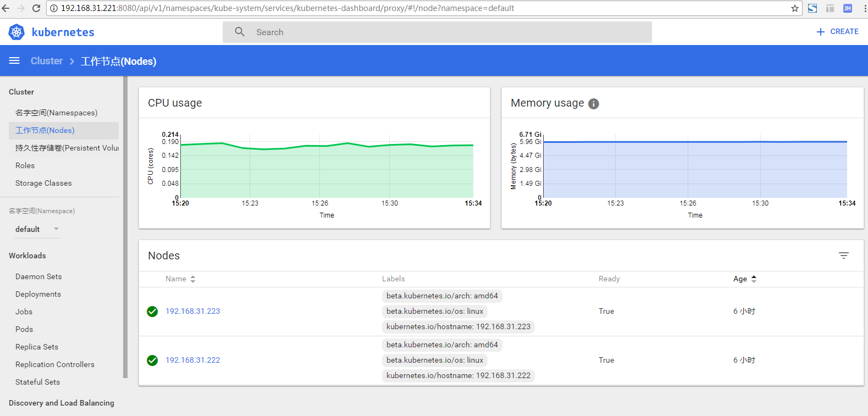Click the CREATE button

tap(838, 32)
